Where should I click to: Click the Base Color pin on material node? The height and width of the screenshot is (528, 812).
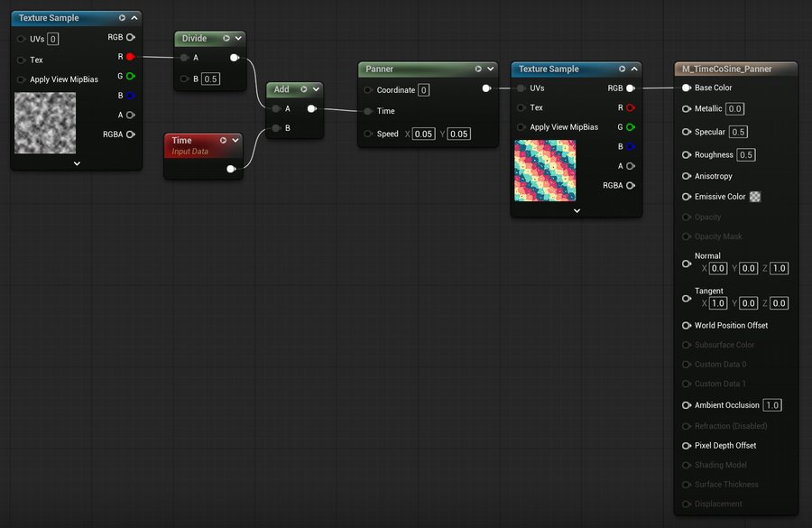tap(687, 88)
